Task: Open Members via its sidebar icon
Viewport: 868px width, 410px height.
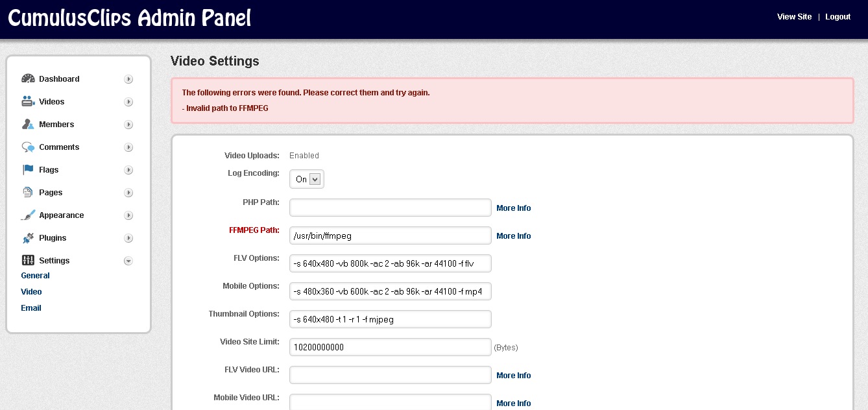Action: (27, 124)
